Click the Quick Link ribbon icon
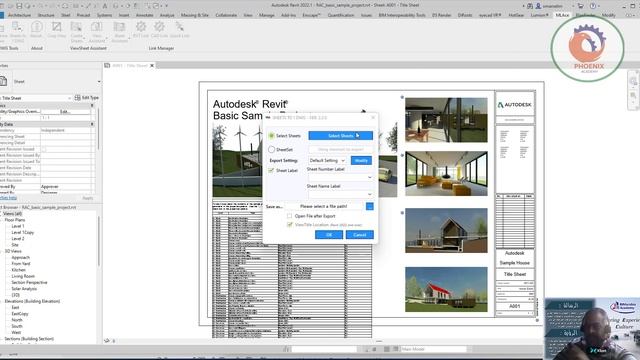The width and height of the screenshot is (640, 360). (179, 27)
